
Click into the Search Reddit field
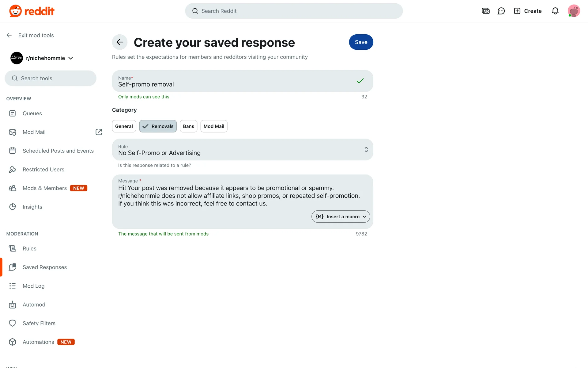(294, 11)
